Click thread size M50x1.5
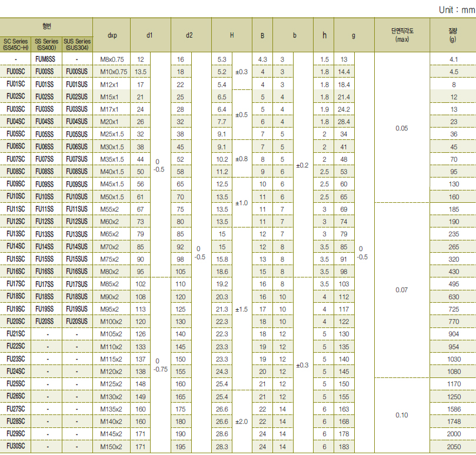 click(112, 197)
